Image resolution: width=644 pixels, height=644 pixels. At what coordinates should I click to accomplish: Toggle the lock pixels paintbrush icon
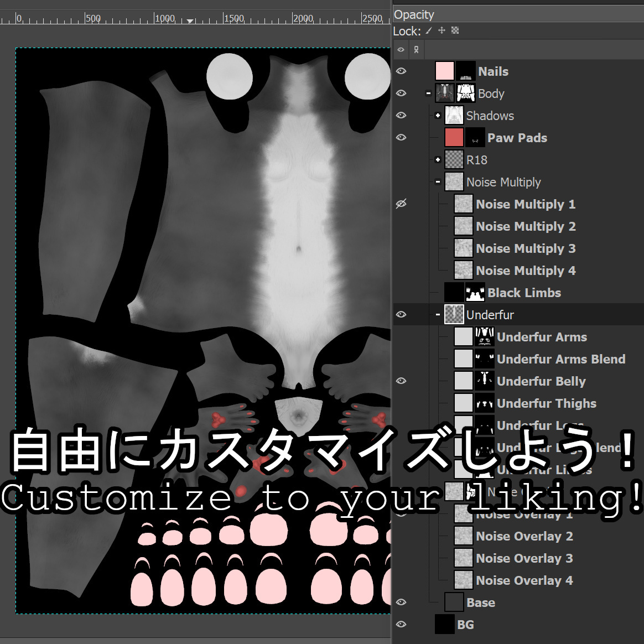tap(428, 31)
